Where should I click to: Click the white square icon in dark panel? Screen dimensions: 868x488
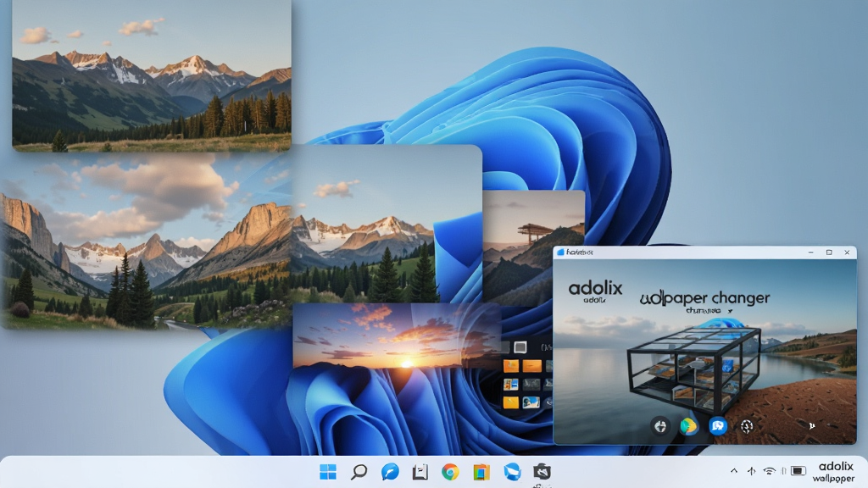(520, 347)
